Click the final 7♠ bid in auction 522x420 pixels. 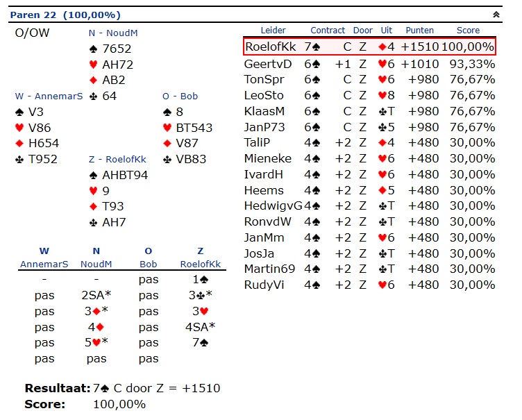(201, 342)
